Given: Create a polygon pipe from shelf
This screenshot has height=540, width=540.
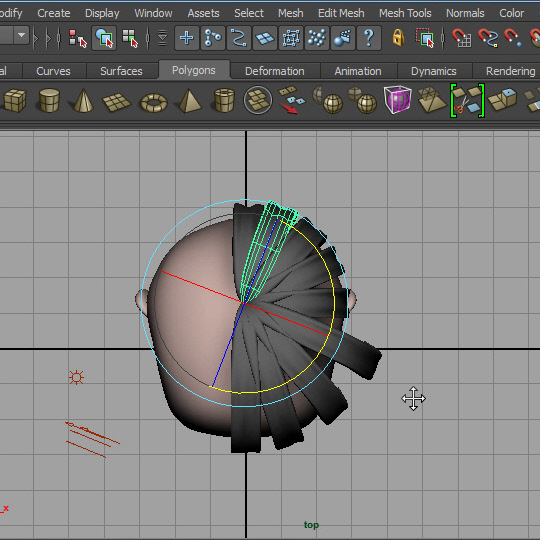Looking at the screenshot, I should [224, 101].
